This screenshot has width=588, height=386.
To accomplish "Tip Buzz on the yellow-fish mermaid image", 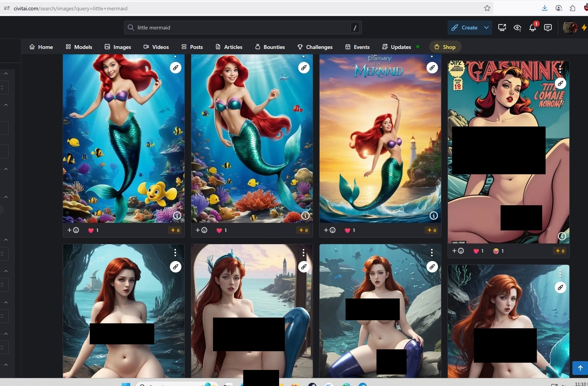I will click(175, 230).
